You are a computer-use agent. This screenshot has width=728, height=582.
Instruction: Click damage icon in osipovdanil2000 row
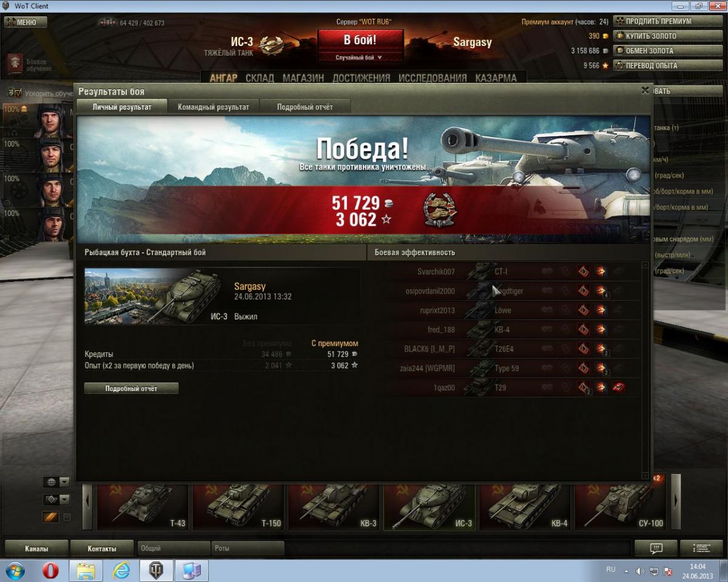[601, 291]
